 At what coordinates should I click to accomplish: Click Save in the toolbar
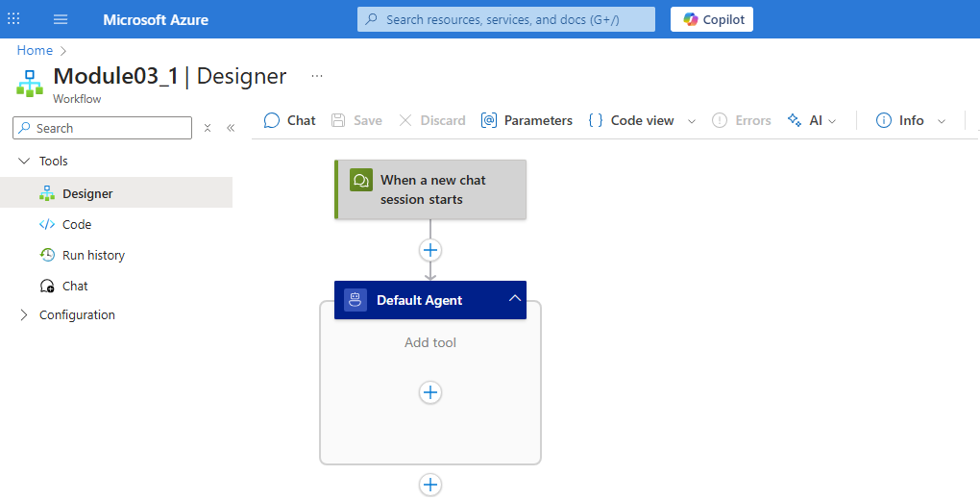pos(356,120)
